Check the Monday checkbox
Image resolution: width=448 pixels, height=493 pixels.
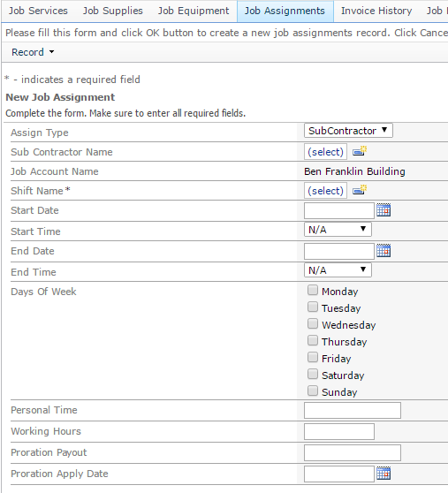pyautogui.click(x=313, y=290)
